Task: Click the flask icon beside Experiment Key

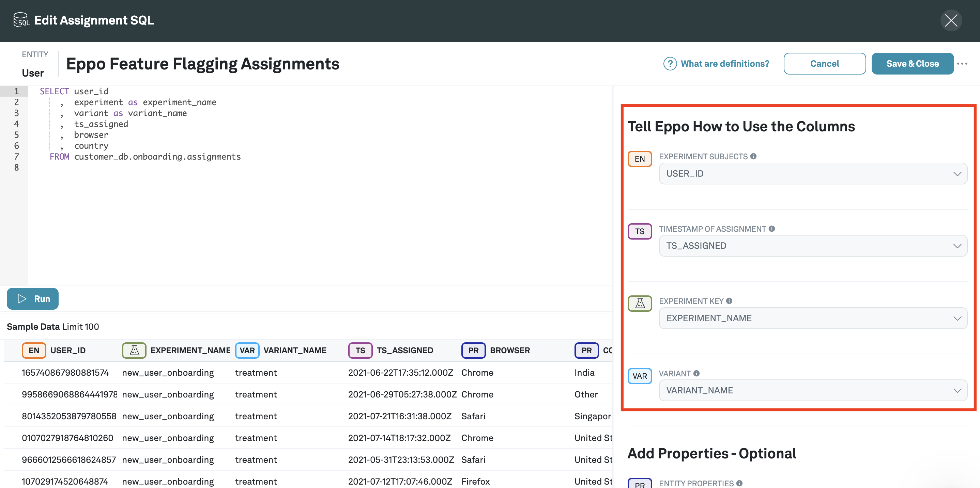Action: coord(640,303)
